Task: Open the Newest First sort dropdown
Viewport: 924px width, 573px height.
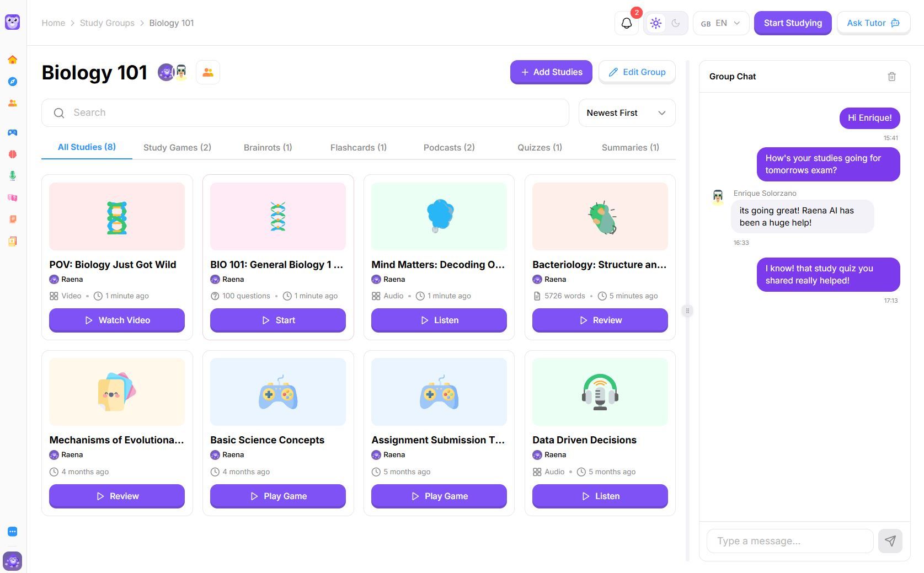Action: [627, 113]
